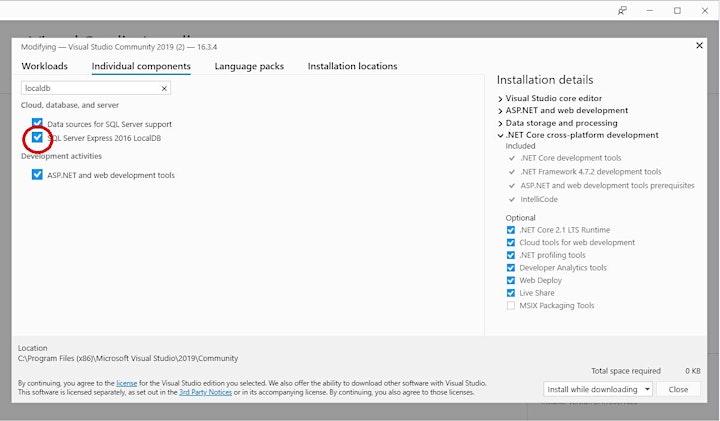
Task: Click the Installation details heading
Action: pyautogui.click(x=545, y=80)
